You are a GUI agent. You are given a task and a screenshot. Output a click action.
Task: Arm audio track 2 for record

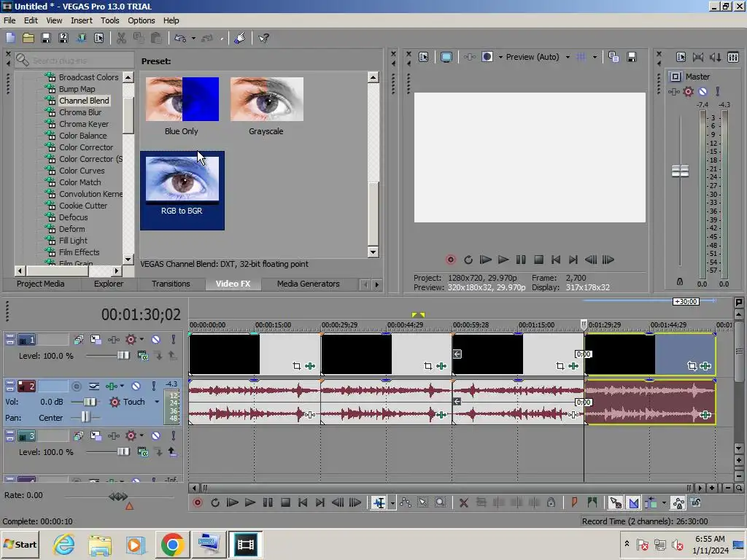click(76, 386)
